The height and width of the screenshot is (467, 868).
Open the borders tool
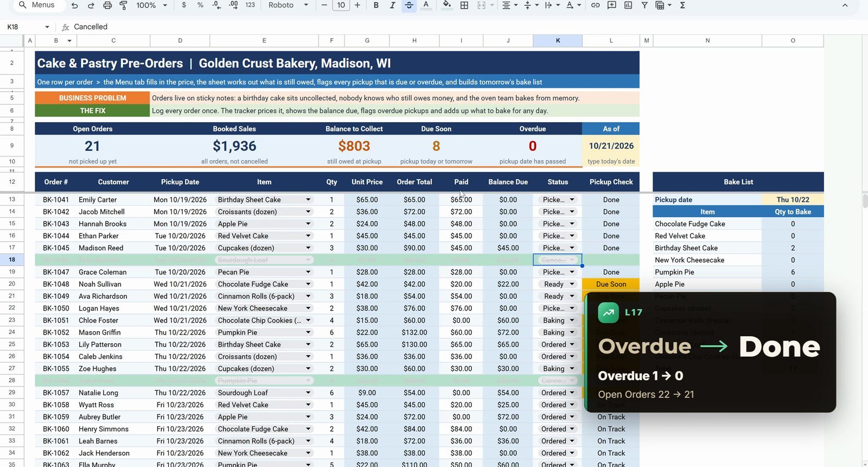(464, 5)
